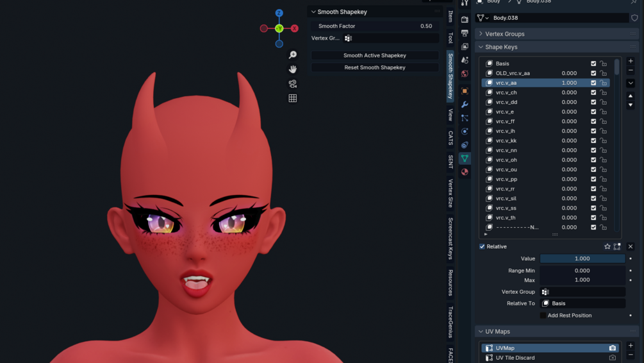
Task: Toggle checkbox for vrc.v_ch shape key
Action: click(x=593, y=92)
